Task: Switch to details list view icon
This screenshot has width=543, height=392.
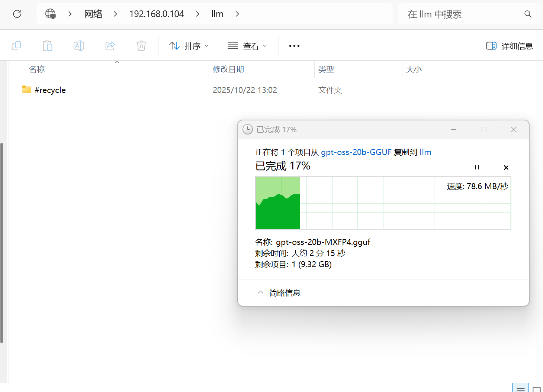Action: (520, 388)
